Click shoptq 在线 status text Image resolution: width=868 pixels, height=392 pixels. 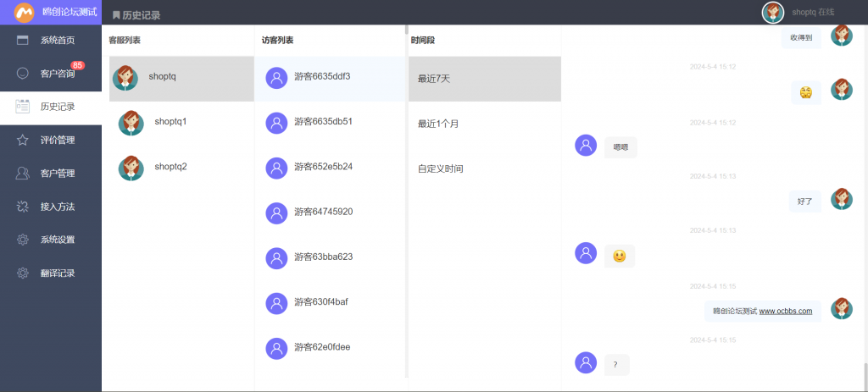click(x=813, y=12)
